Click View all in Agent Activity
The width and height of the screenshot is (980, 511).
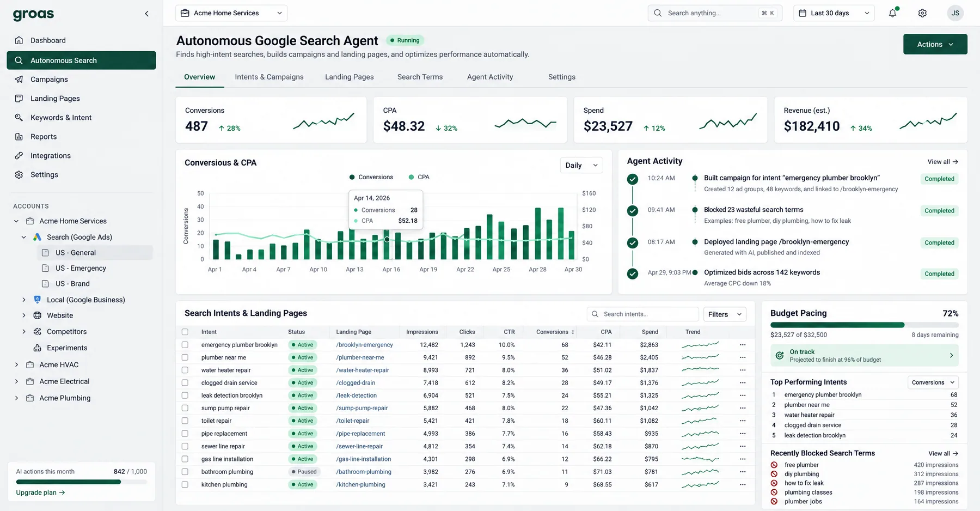coord(943,162)
